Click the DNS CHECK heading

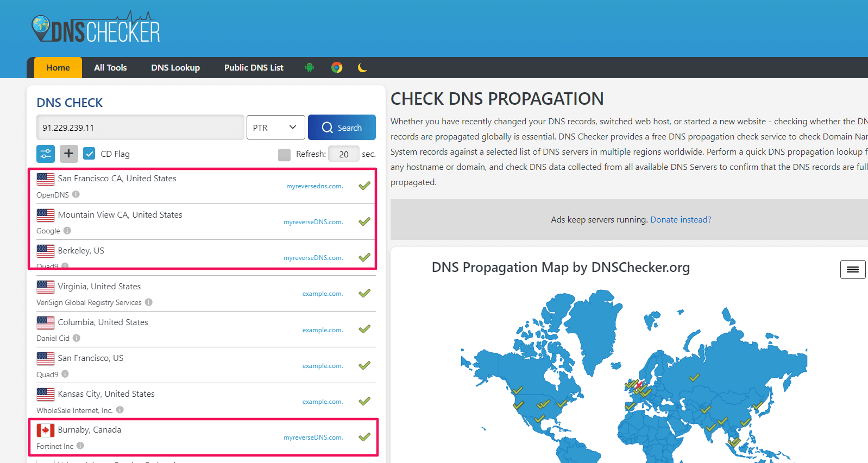(x=70, y=103)
